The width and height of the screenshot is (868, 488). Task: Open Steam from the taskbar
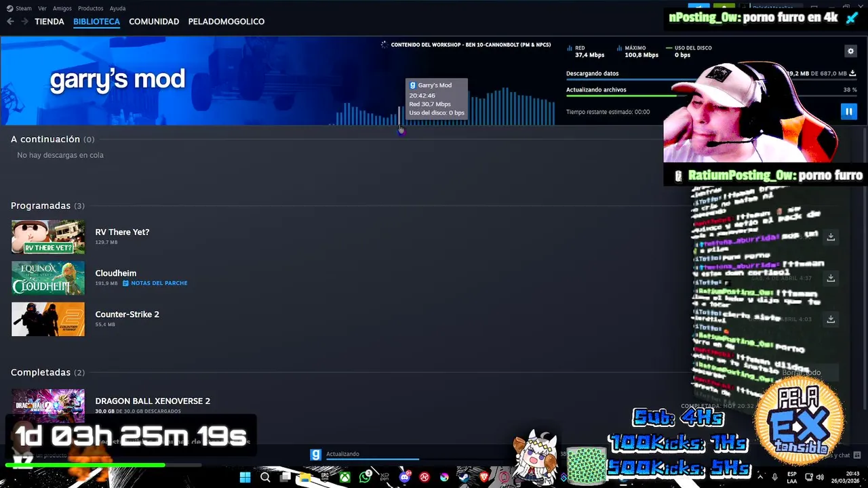click(464, 477)
